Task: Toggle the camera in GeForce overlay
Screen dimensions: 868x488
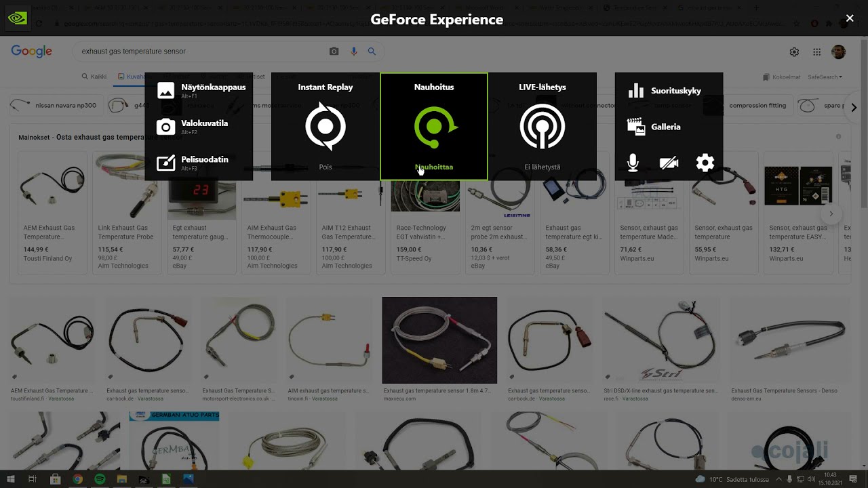Action: pos(669,163)
